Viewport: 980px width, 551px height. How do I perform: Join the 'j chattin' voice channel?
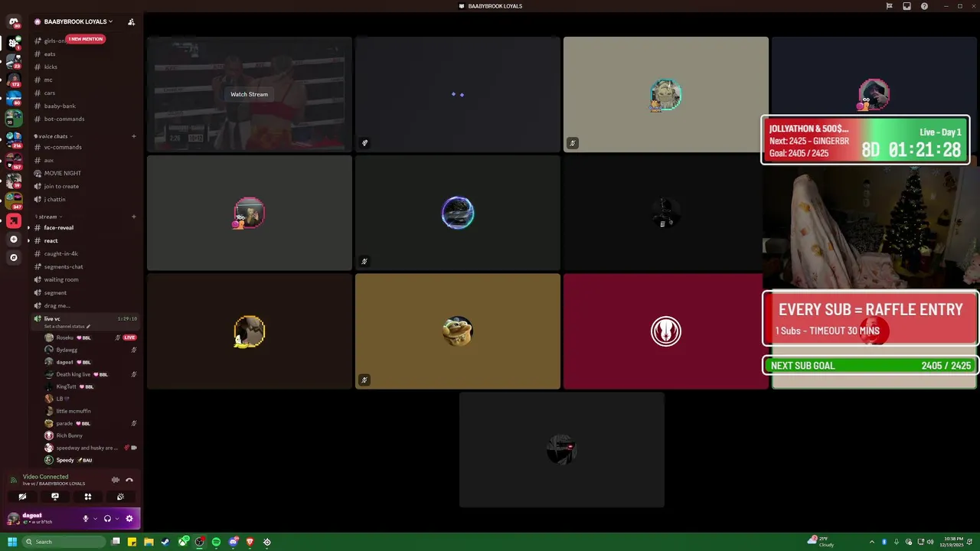tap(84, 199)
